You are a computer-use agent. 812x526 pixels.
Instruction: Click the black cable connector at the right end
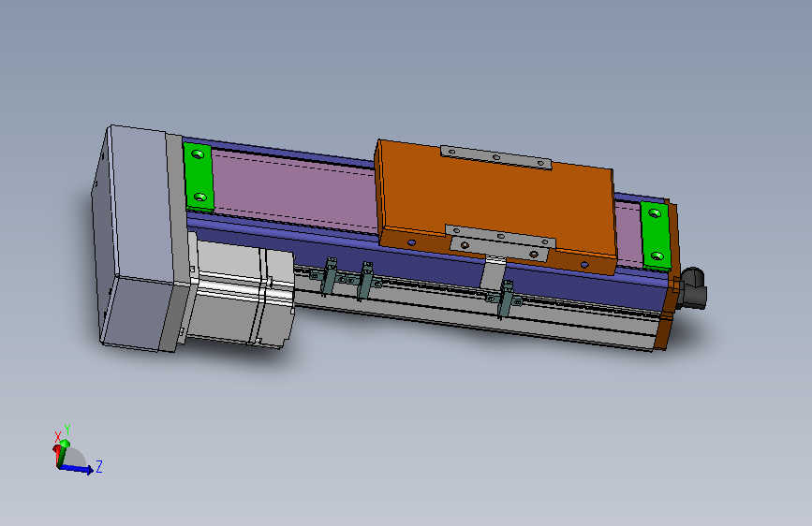(x=693, y=288)
